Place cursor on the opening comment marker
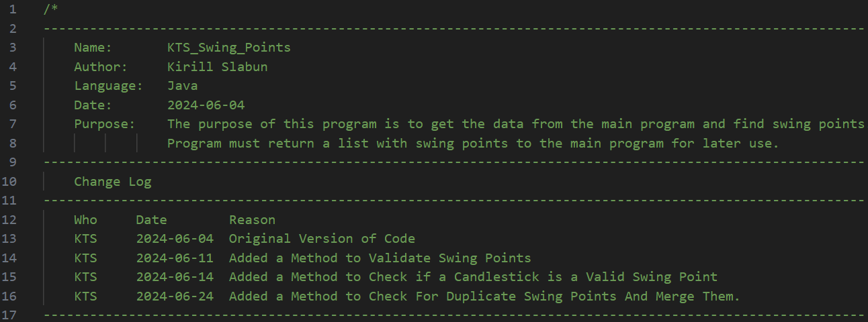Screen dimensions: 868x322 click(x=50, y=9)
